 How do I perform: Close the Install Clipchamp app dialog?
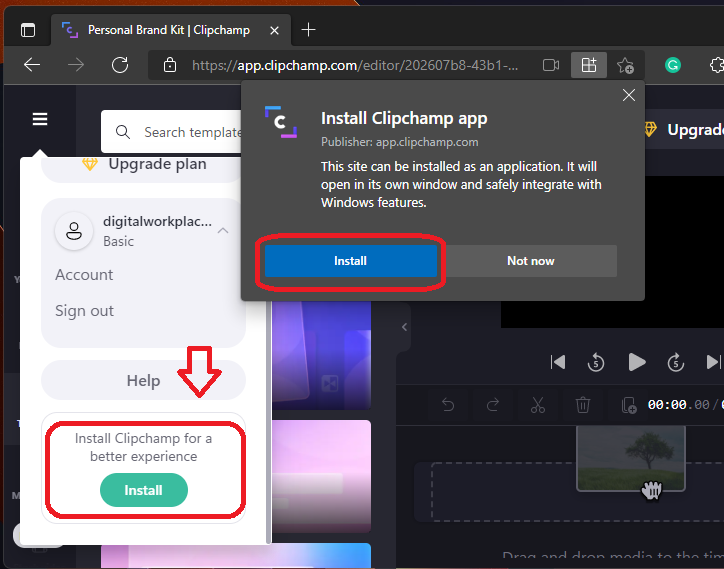click(628, 95)
